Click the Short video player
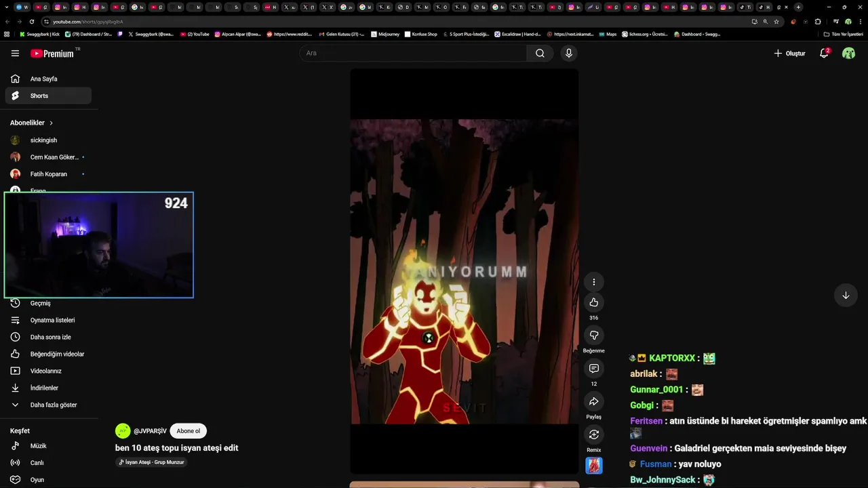 click(465, 271)
